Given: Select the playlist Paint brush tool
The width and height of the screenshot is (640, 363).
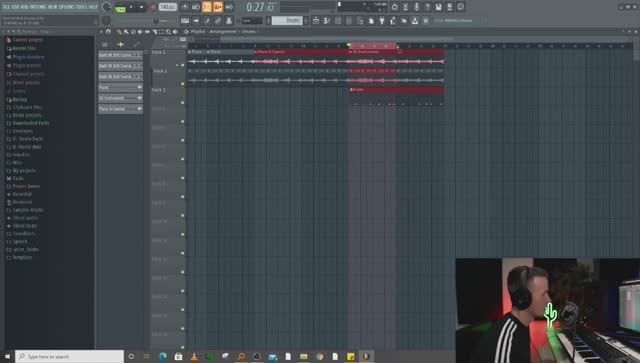Looking at the screenshot, I should pyautogui.click(x=127, y=31).
